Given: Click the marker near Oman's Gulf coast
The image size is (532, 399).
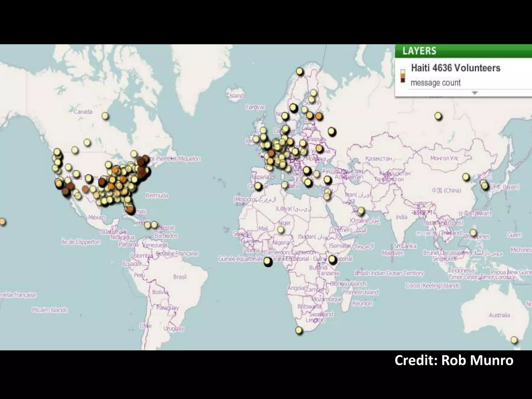Looking at the screenshot, I should [361, 211].
